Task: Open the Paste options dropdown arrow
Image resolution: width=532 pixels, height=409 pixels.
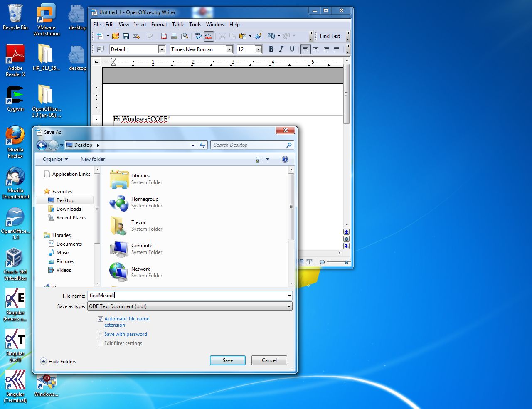Action: (x=250, y=36)
